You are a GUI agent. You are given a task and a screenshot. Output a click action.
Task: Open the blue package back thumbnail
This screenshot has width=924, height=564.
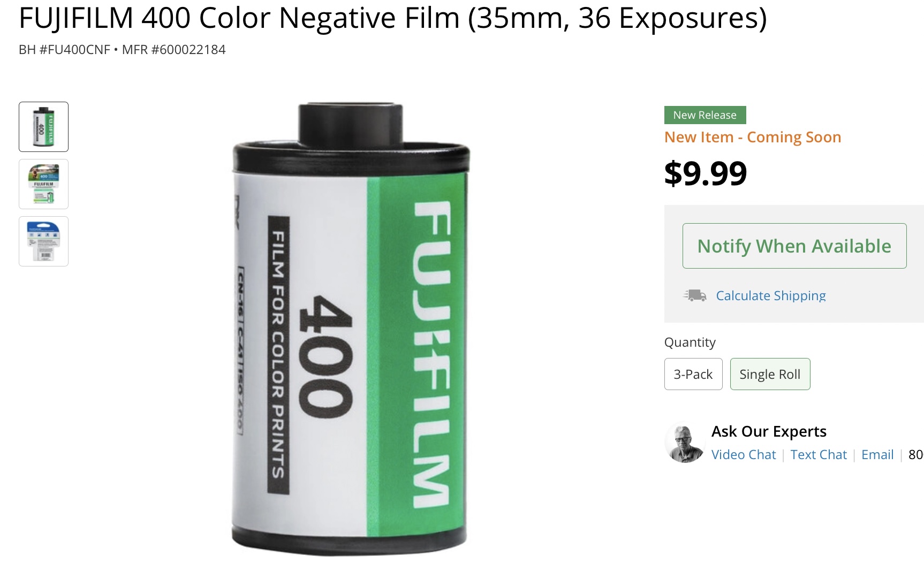pyautogui.click(x=43, y=241)
